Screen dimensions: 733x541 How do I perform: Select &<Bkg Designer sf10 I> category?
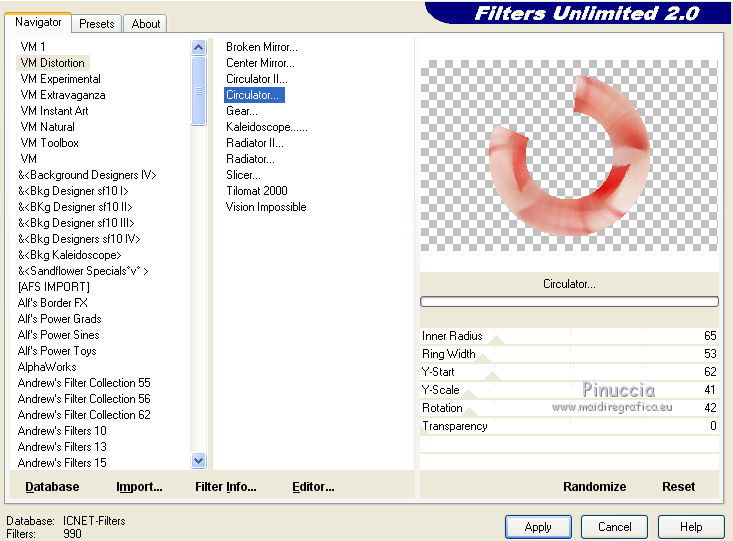coord(73,191)
